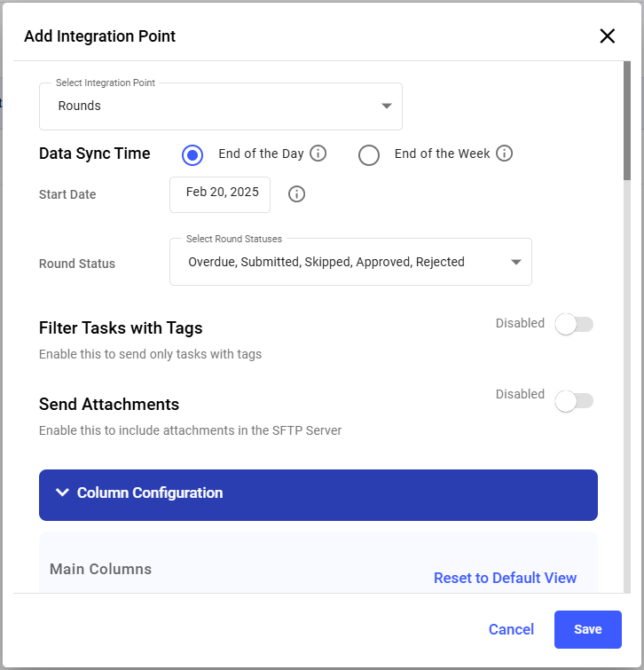
Task: Select the End of the Day radio button
Action: pyautogui.click(x=192, y=154)
